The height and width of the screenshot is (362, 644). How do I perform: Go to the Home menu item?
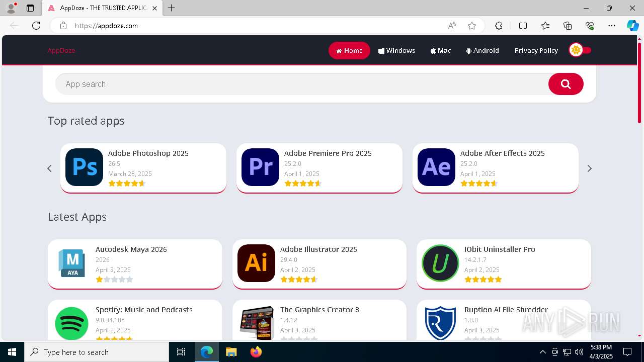(349, 50)
